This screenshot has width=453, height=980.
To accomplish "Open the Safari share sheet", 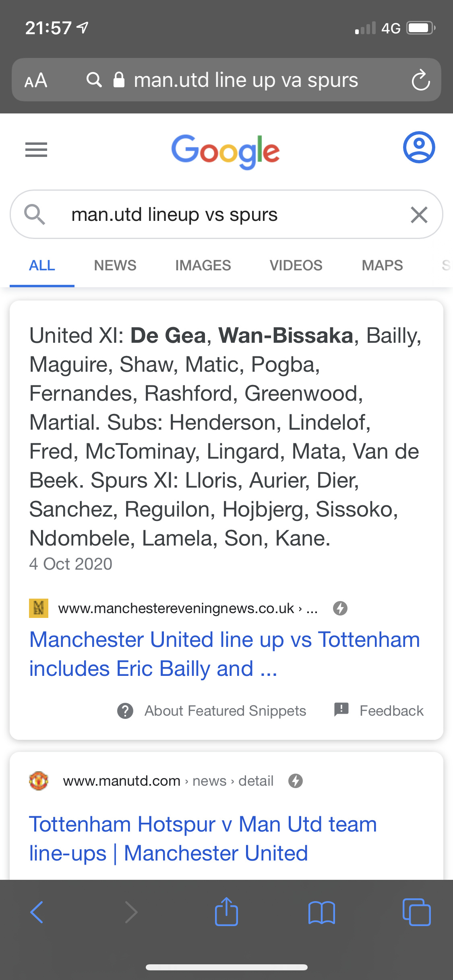I will [x=226, y=912].
